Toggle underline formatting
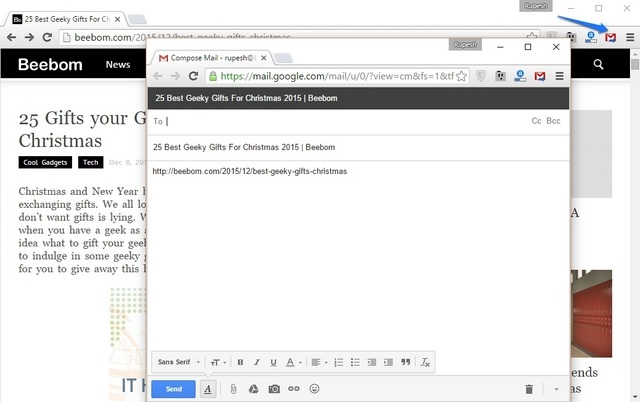 [273, 362]
